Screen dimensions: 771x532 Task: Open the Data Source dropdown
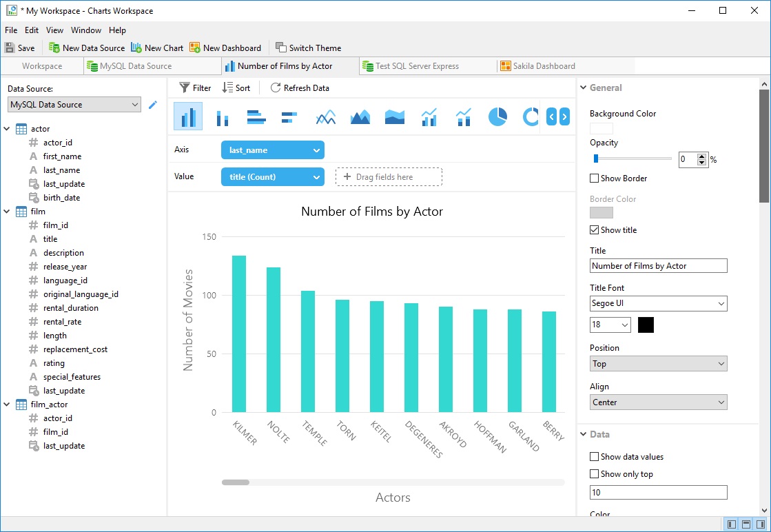pos(74,105)
